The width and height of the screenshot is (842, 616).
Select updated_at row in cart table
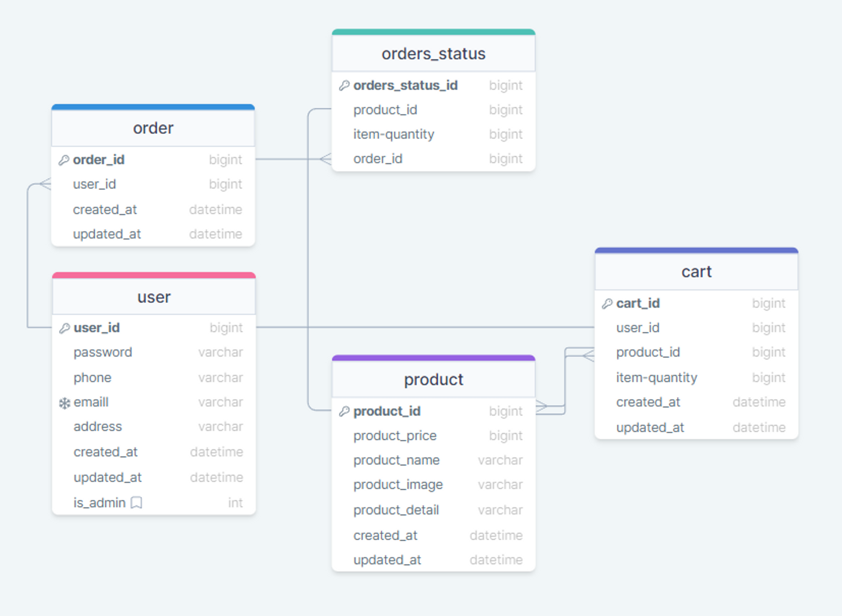tap(650, 427)
